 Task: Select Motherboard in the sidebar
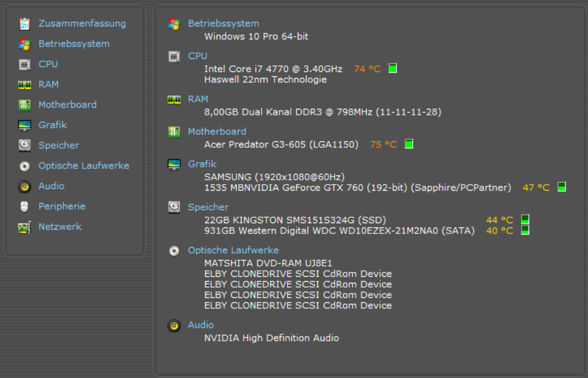pos(68,105)
